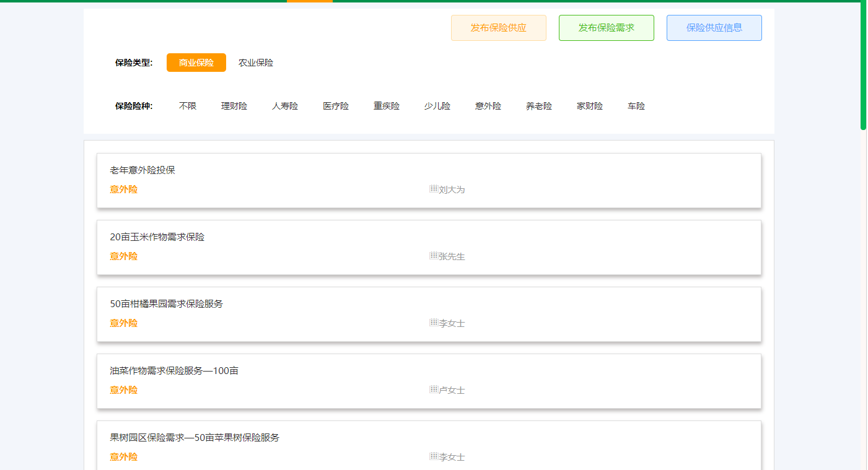View 保险供应信息 listing

(714, 28)
